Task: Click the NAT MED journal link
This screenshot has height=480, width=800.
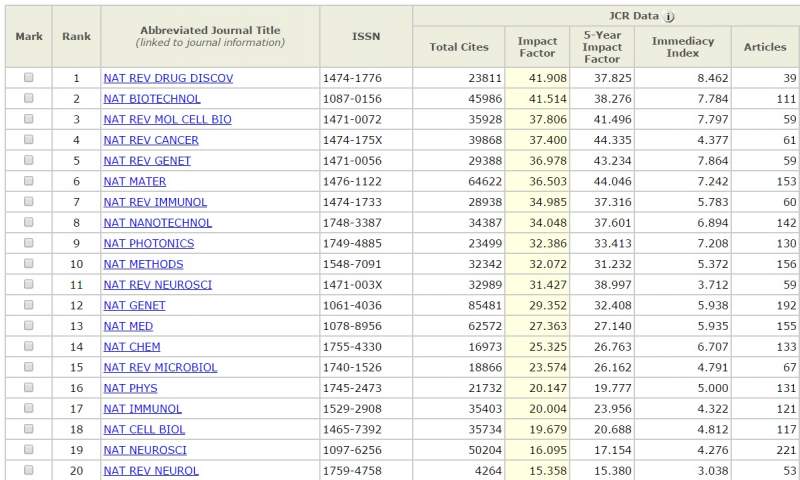Action: pos(128,326)
